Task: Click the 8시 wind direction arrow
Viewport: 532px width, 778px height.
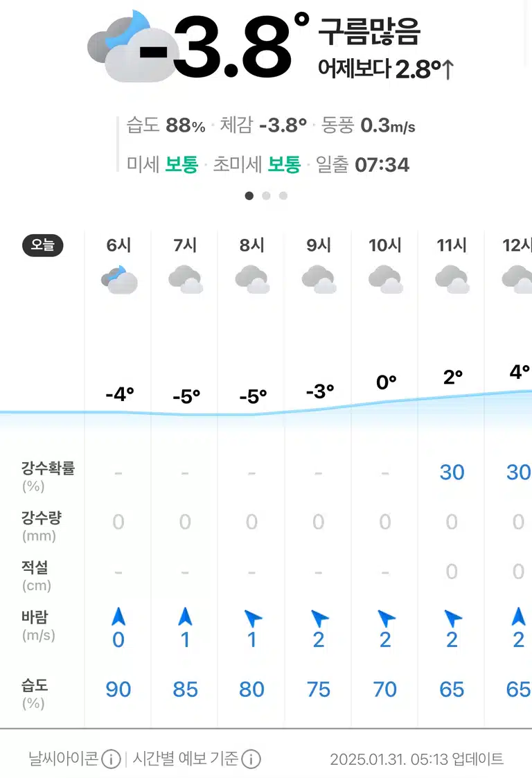Action: (253, 618)
